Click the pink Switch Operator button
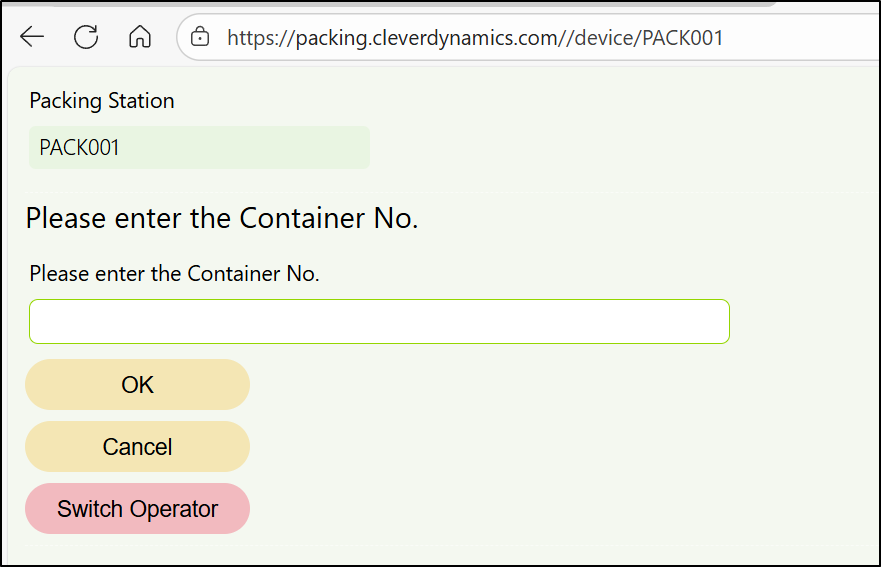 [x=137, y=508]
